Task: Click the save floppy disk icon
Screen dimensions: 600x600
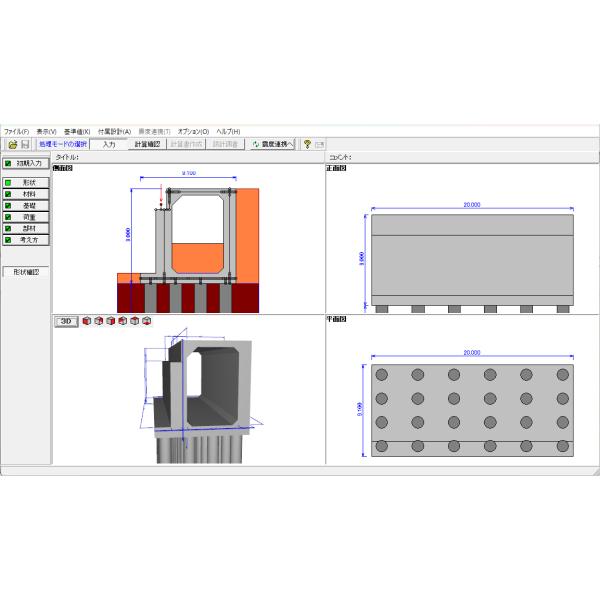Action: 25,144
